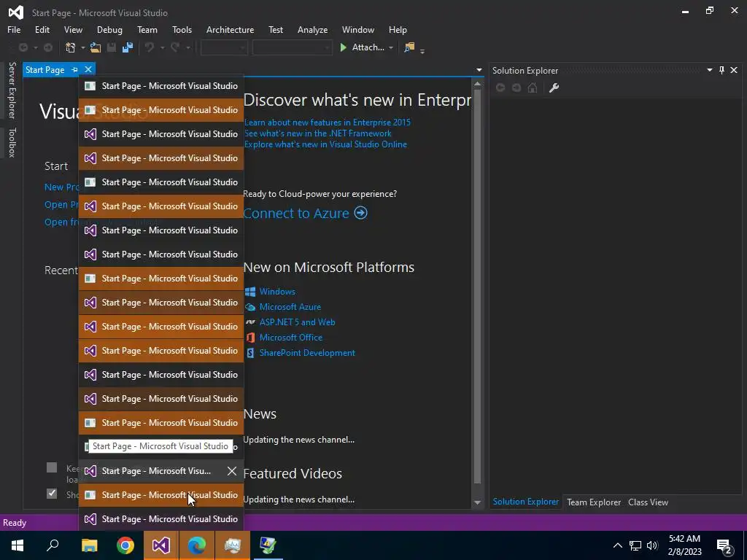Click the Navigate Forward toolbar icon

48,47
